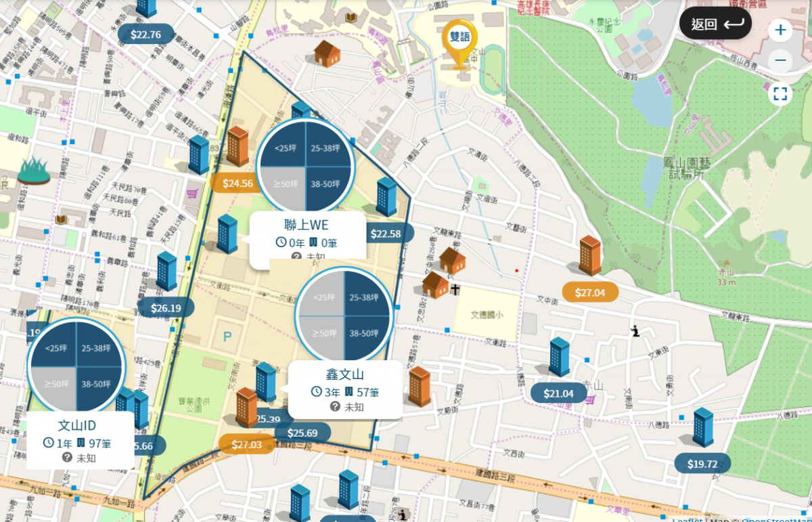
Task: Select 25-38坪 segment in 鑫文山 chart
Action: 365,297
